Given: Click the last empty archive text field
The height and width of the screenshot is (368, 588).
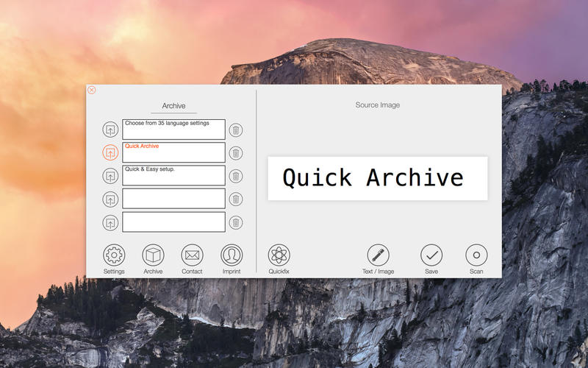Looking at the screenshot, I should (x=173, y=222).
